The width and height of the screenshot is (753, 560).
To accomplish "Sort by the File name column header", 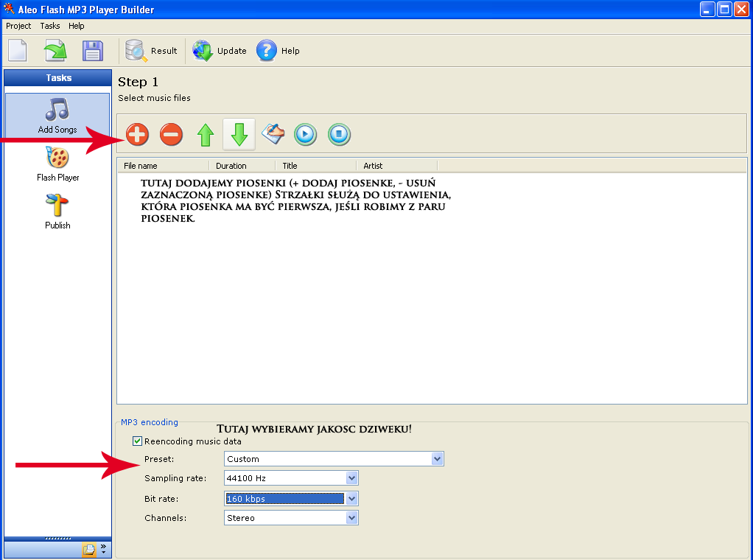I will click(x=164, y=166).
